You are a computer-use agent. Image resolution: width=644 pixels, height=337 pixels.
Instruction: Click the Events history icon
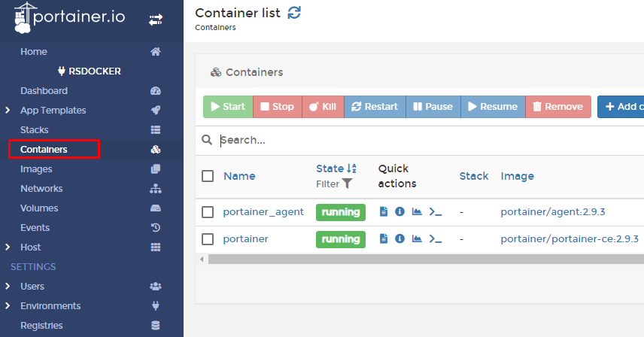pyautogui.click(x=155, y=228)
